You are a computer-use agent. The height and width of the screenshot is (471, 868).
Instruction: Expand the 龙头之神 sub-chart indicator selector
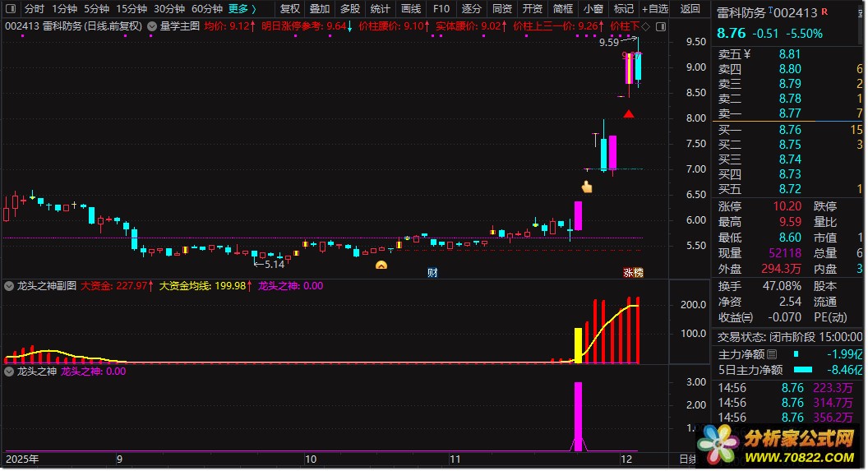(9, 372)
